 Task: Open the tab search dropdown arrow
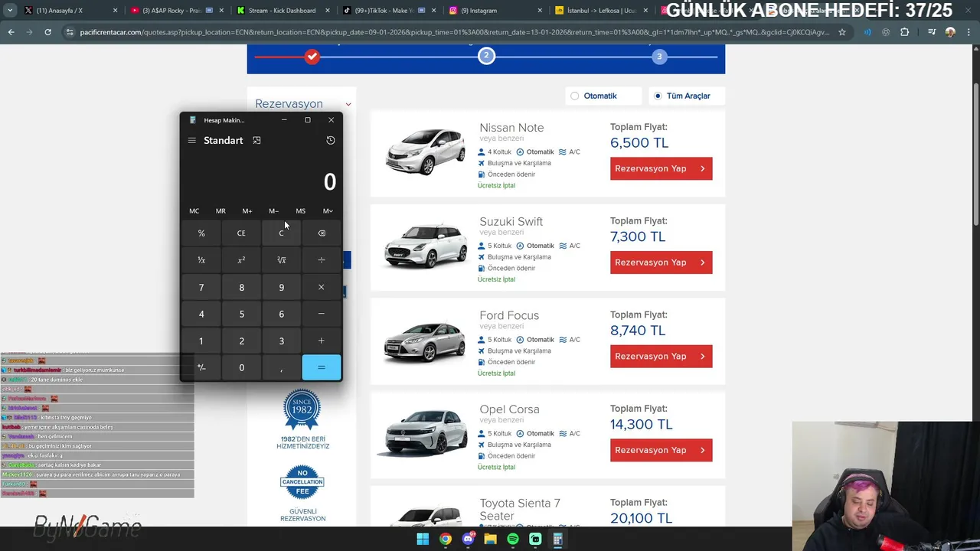pos(9,11)
